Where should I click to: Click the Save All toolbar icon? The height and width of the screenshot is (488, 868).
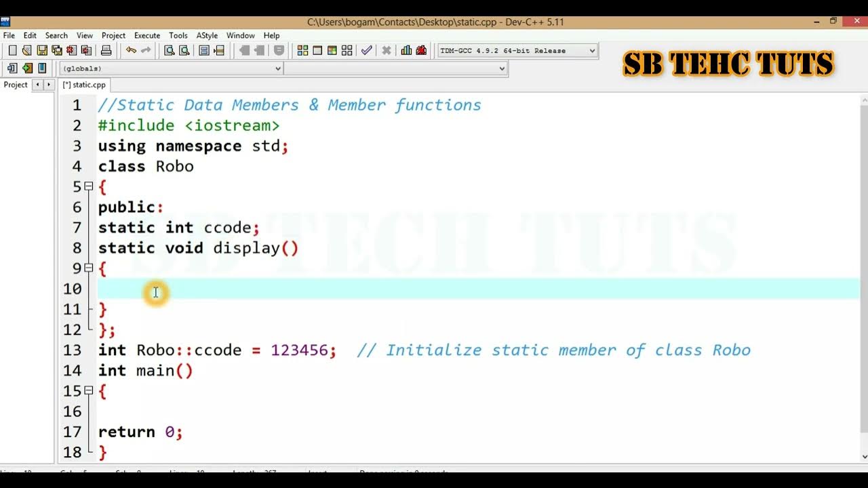[x=57, y=50]
